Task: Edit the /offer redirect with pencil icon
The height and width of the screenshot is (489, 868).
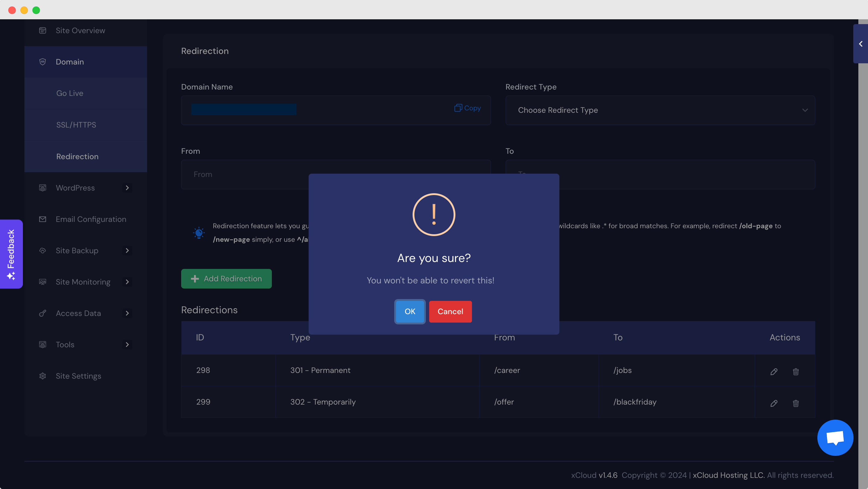Action: tap(774, 403)
